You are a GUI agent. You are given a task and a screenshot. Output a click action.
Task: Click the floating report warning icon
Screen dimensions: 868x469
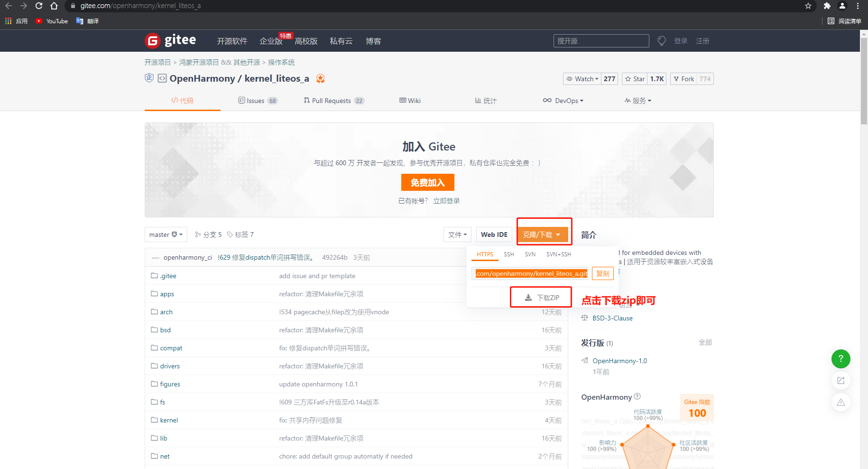point(841,402)
